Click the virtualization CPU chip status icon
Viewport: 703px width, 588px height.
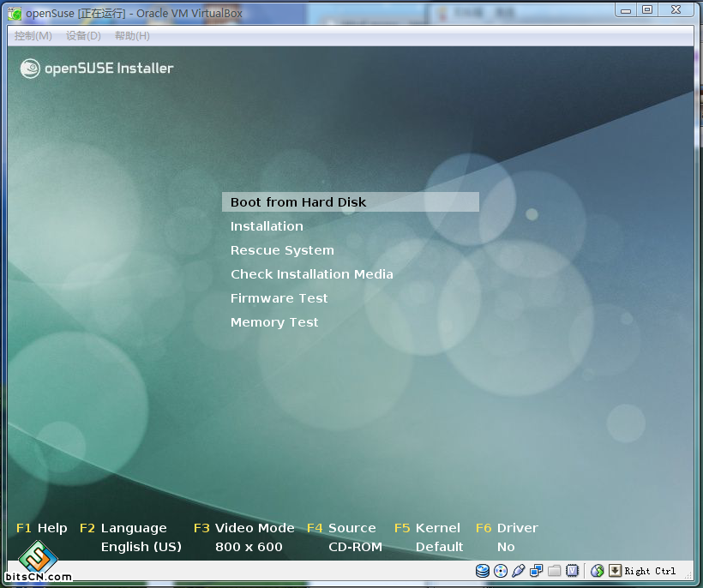pos(573,571)
